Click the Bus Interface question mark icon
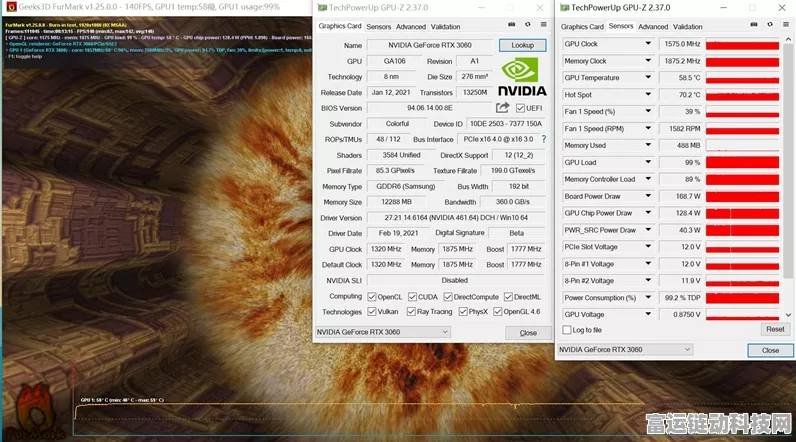 click(544, 139)
